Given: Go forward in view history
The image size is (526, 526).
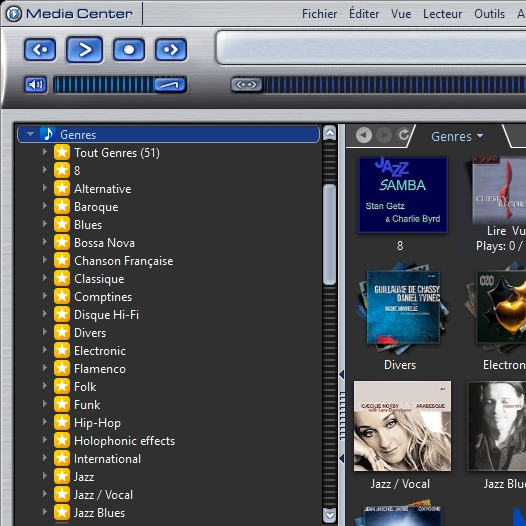Looking at the screenshot, I should (384, 135).
